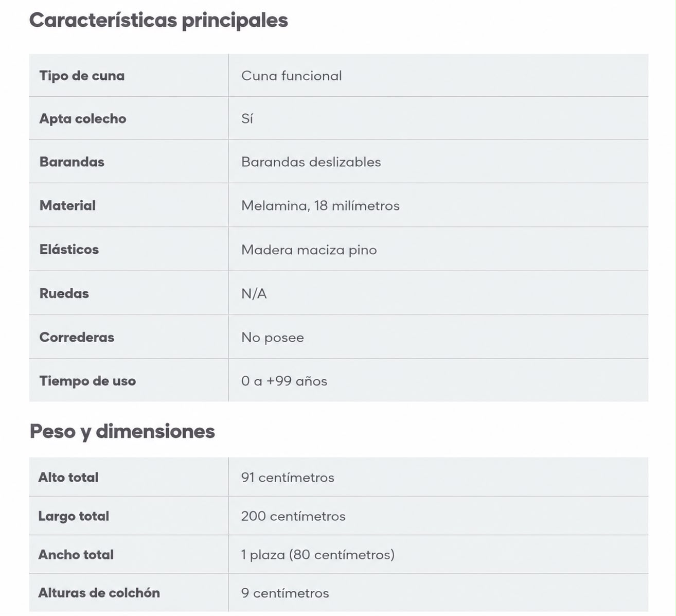Select the Tipo de cuna label
Image resolution: width=676 pixels, height=616 pixels.
pyautogui.click(x=82, y=76)
